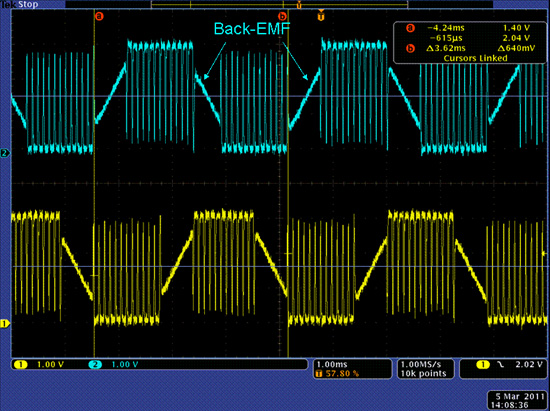Click the date and time readout
The width and height of the screenshot is (550, 411).
517,400
